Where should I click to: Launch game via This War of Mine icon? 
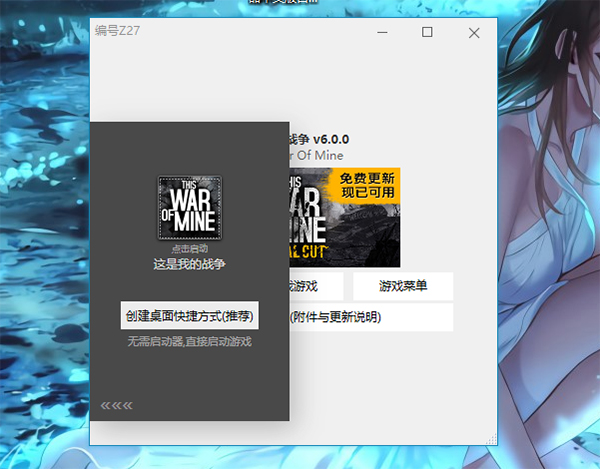[190, 208]
